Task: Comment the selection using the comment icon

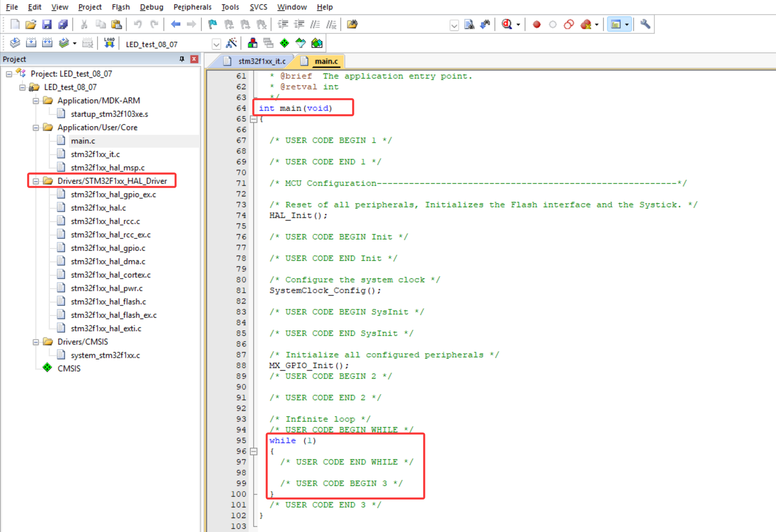Action: pyautogui.click(x=315, y=25)
